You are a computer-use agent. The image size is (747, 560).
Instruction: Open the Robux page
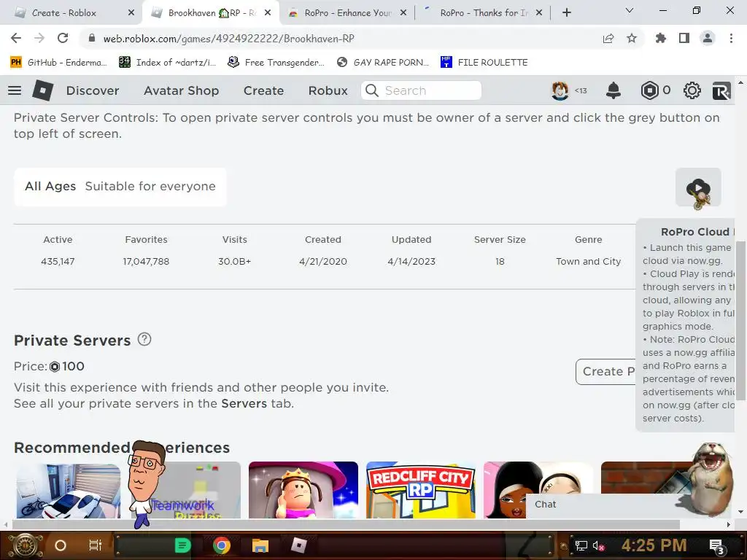pyautogui.click(x=328, y=90)
